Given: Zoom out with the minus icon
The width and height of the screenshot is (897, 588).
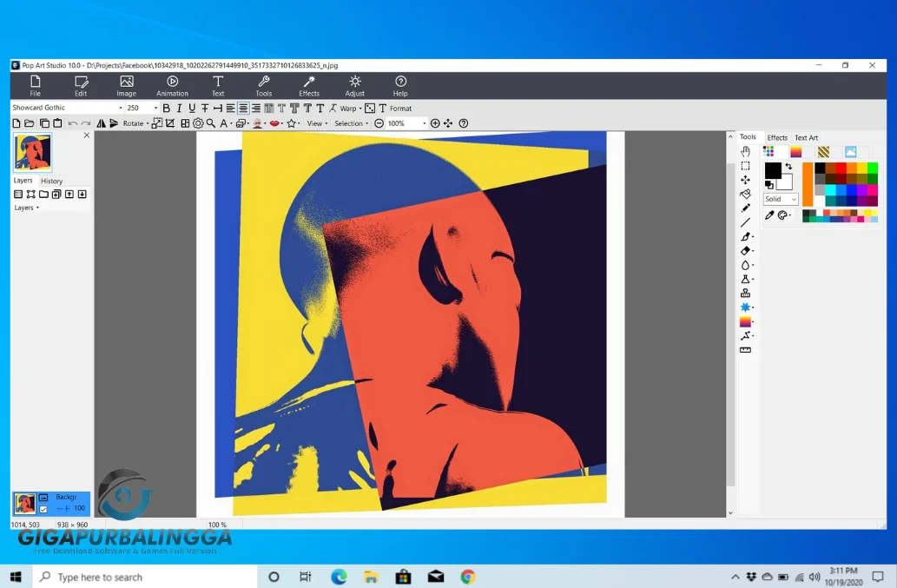Looking at the screenshot, I should pos(379,123).
